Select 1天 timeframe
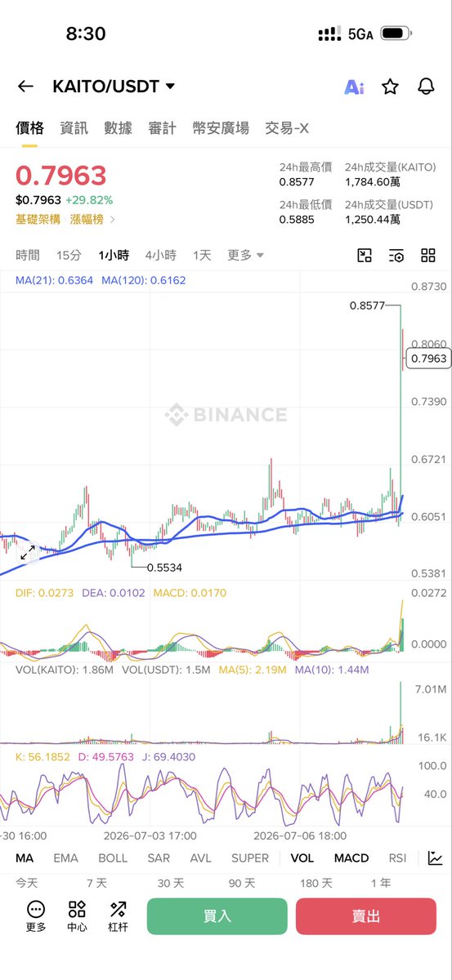The image size is (452, 980). point(202,256)
